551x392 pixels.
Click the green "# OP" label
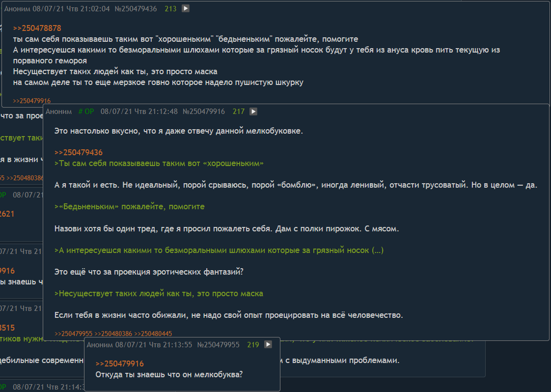[86, 112]
